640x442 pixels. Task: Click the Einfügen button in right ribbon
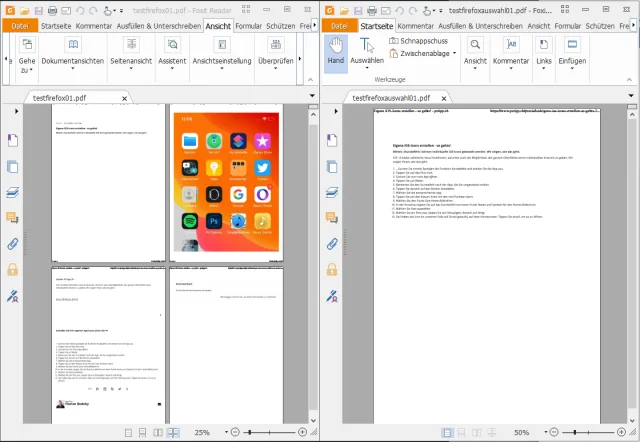coord(573,51)
